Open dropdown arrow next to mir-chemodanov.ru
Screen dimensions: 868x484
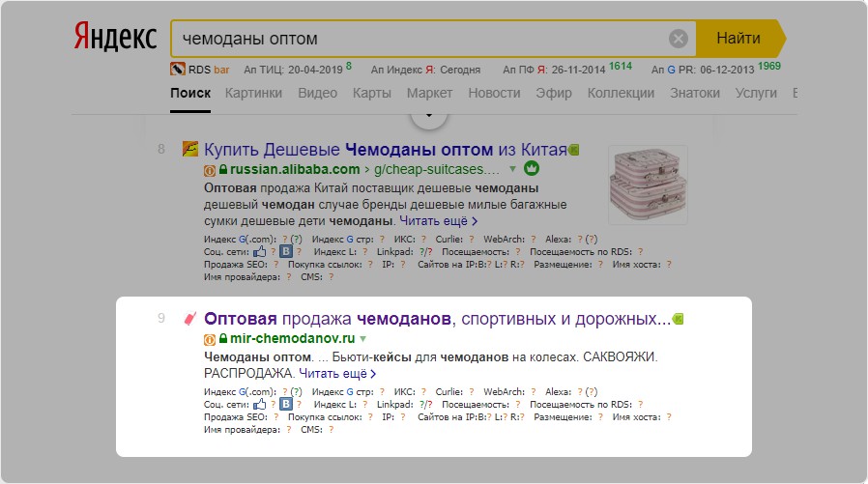click(363, 338)
